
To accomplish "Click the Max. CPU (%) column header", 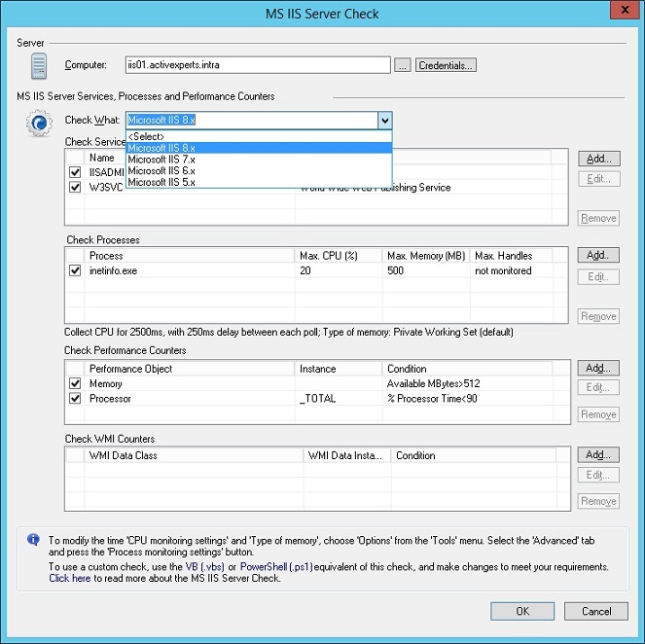I will pyautogui.click(x=339, y=256).
